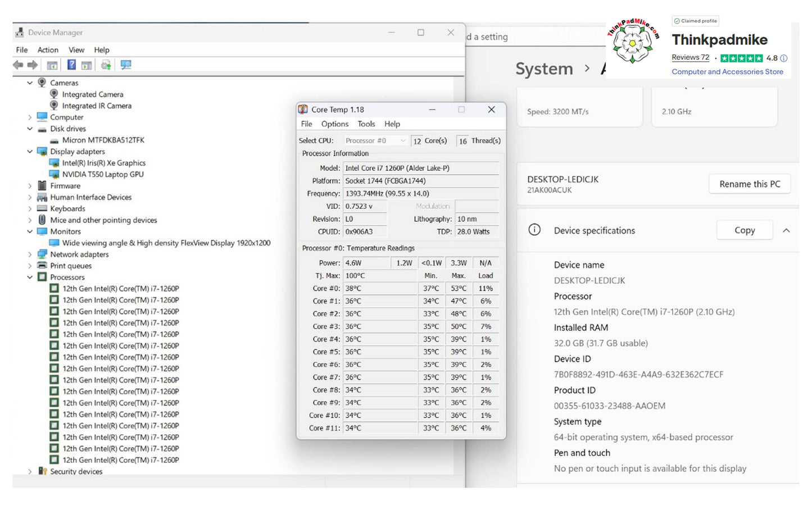Screen dimensions: 812x510
Task: Click the Rename this PC button
Action: [x=749, y=184]
